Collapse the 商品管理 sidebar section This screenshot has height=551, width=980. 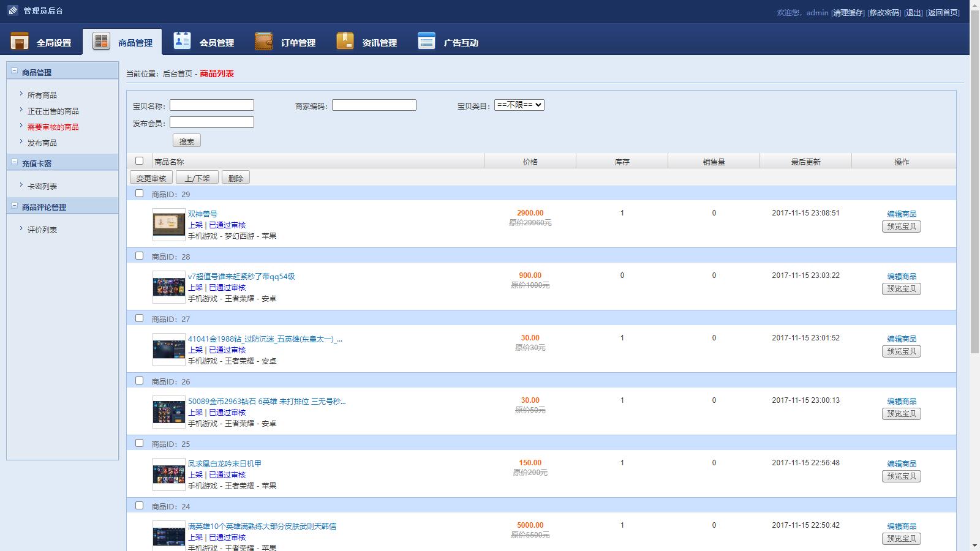pos(15,71)
